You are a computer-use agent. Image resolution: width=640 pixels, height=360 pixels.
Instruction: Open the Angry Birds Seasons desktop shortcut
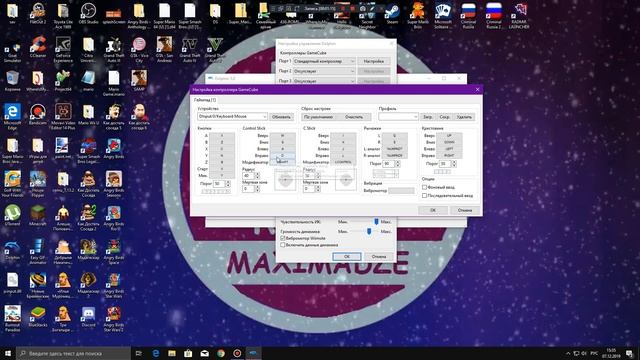click(113, 184)
